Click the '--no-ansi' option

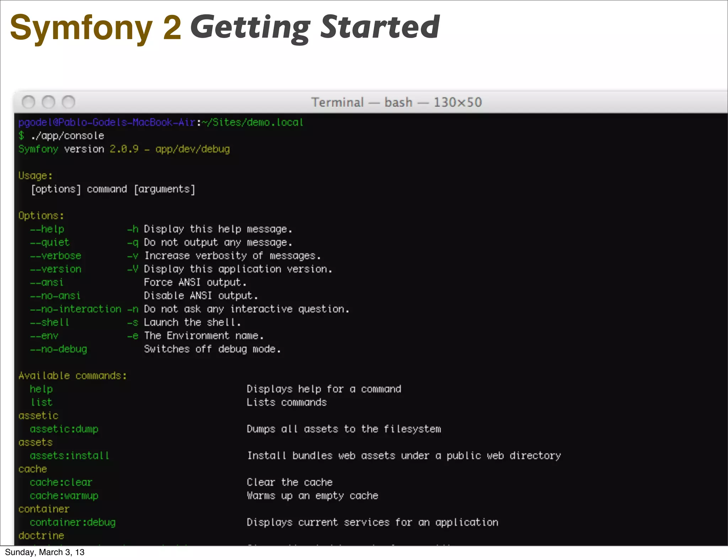coord(55,296)
